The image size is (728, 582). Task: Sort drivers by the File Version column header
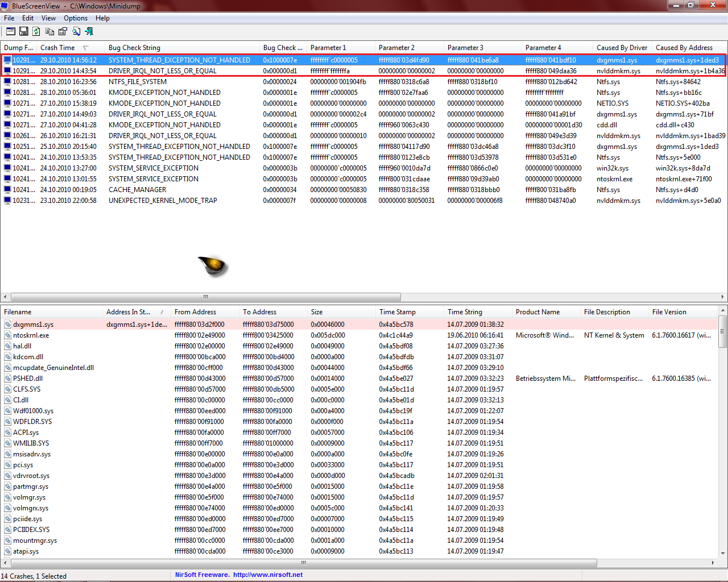tap(682, 312)
